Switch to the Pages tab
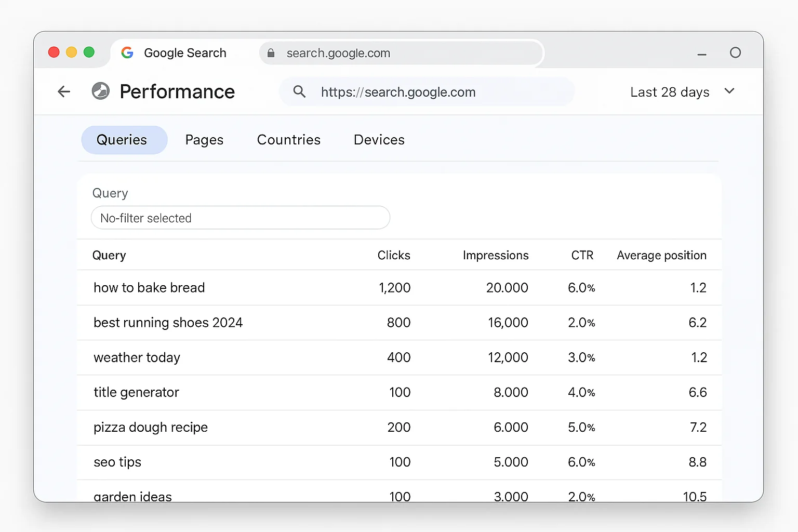The height and width of the screenshot is (532, 798). (x=204, y=140)
